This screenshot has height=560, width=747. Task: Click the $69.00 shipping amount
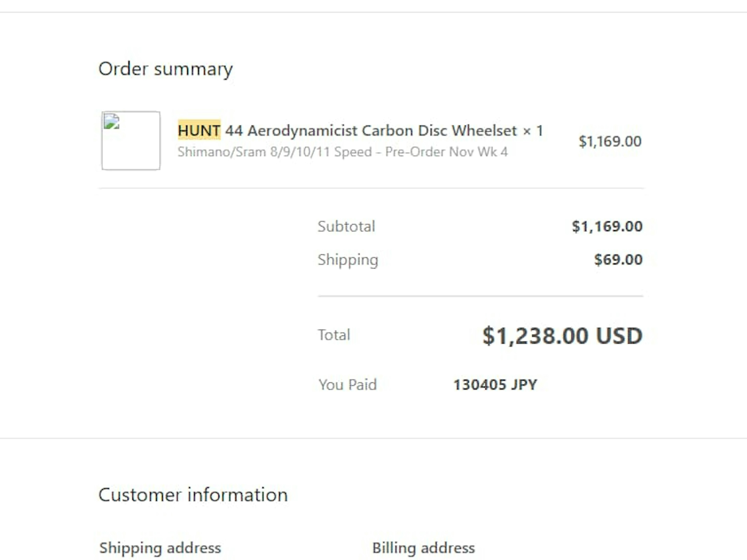click(x=618, y=259)
